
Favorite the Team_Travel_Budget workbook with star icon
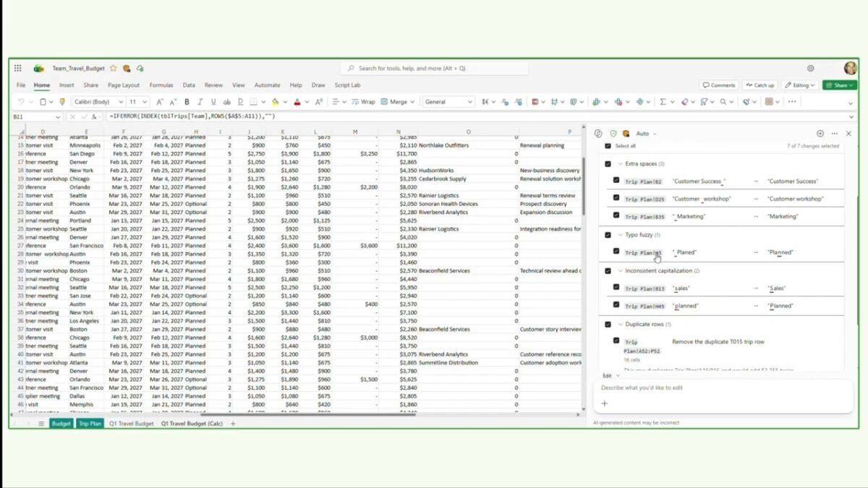tap(113, 69)
